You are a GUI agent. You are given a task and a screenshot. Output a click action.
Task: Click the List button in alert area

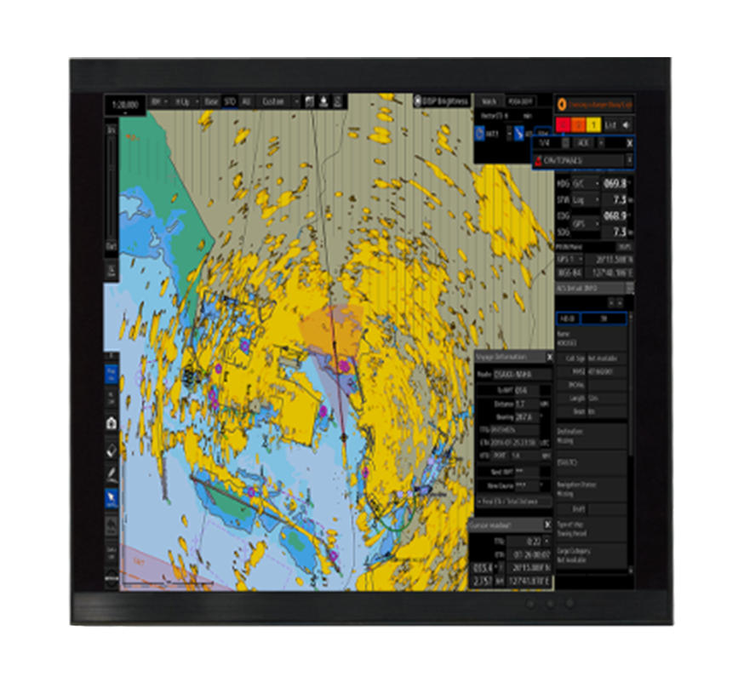click(610, 125)
